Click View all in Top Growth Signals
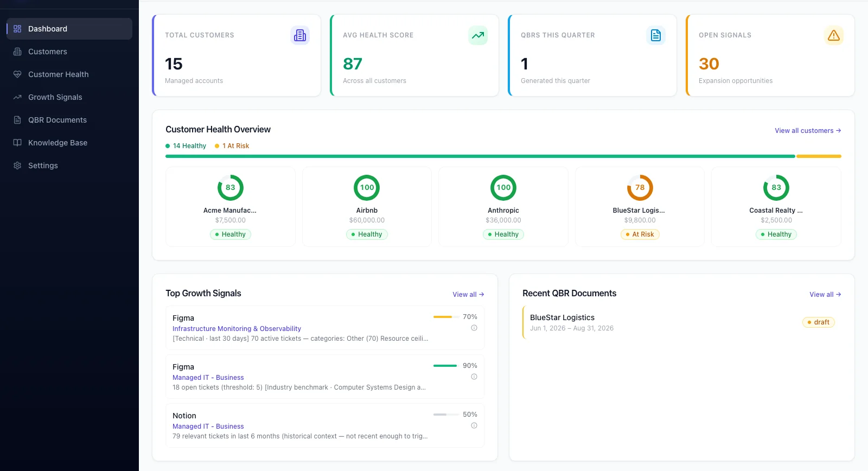The width and height of the screenshot is (868, 471). pos(468,295)
